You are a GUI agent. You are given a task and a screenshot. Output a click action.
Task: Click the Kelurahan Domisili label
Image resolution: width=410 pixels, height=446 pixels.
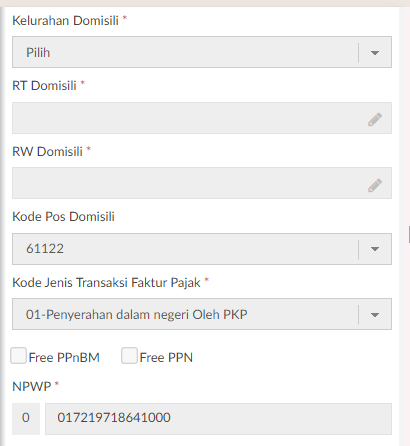[x=65, y=21]
